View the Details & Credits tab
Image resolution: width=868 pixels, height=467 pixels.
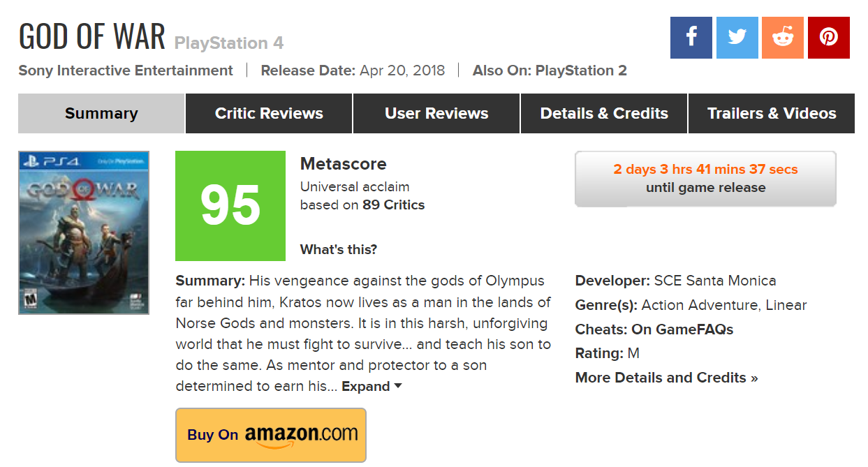pos(604,113)
